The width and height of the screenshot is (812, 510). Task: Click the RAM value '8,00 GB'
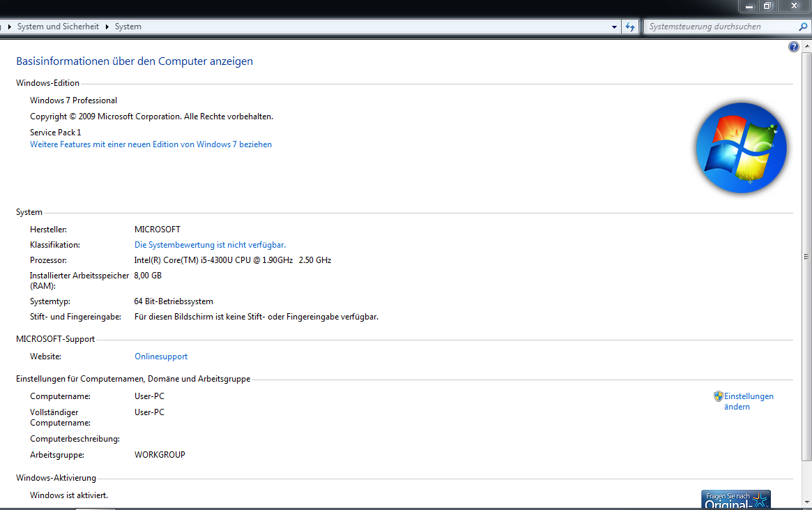148,276
